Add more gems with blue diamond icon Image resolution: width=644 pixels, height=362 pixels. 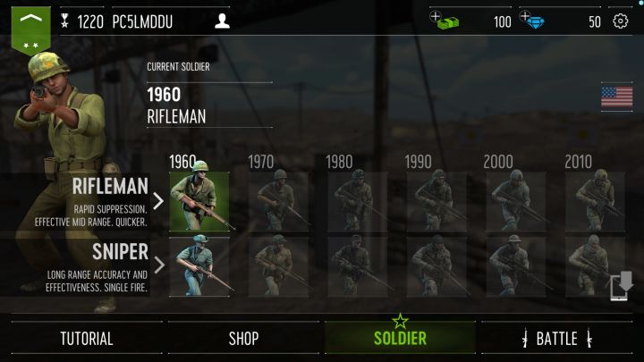pyautogui.click(x=532, y=20)
